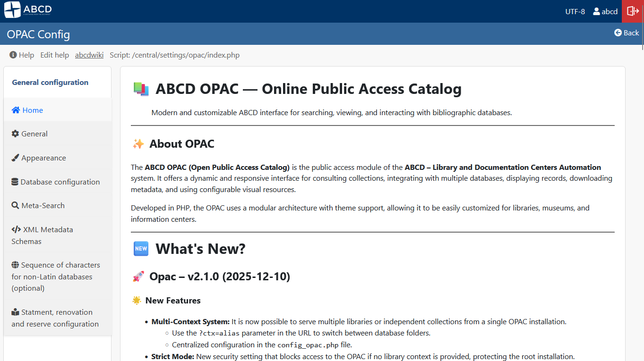Click the database icon for Database configuration
The image size is (644, 361).
pos(15,181)
